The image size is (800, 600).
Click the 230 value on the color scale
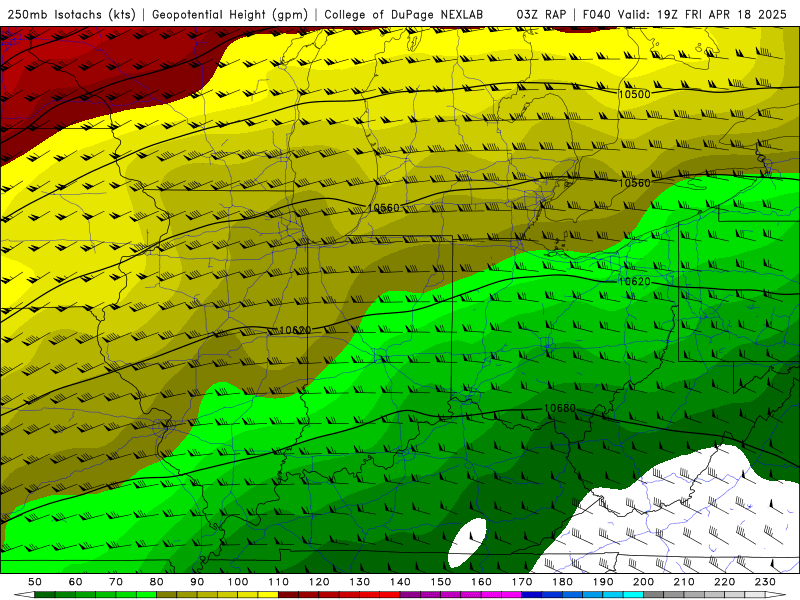(x=765, y=582)
